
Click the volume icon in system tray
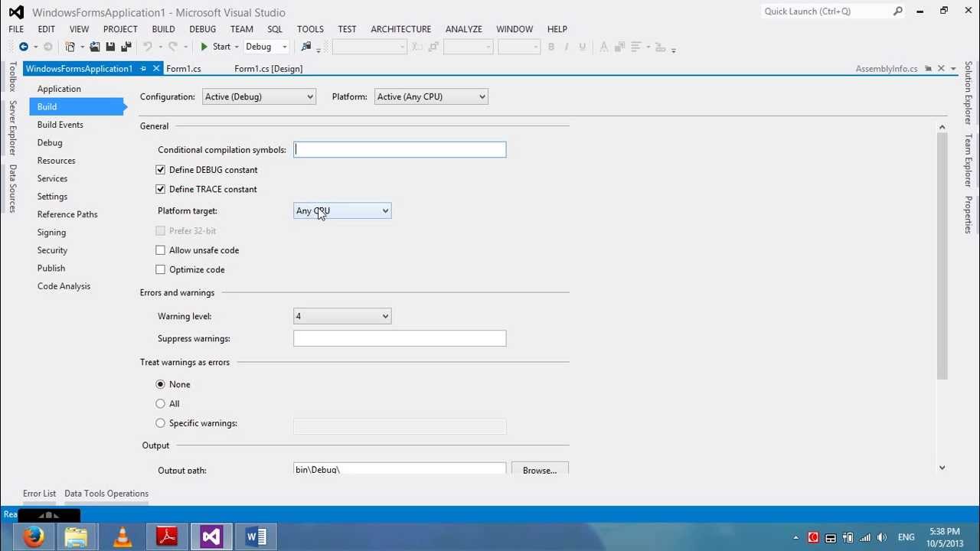click(882, 537)
